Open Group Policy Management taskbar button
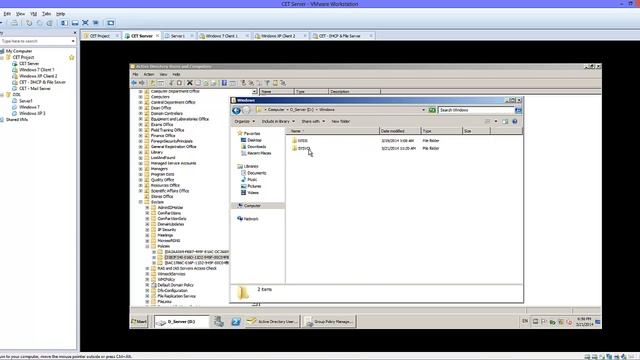Screen dimensions: 640x360 pos(329,322)
